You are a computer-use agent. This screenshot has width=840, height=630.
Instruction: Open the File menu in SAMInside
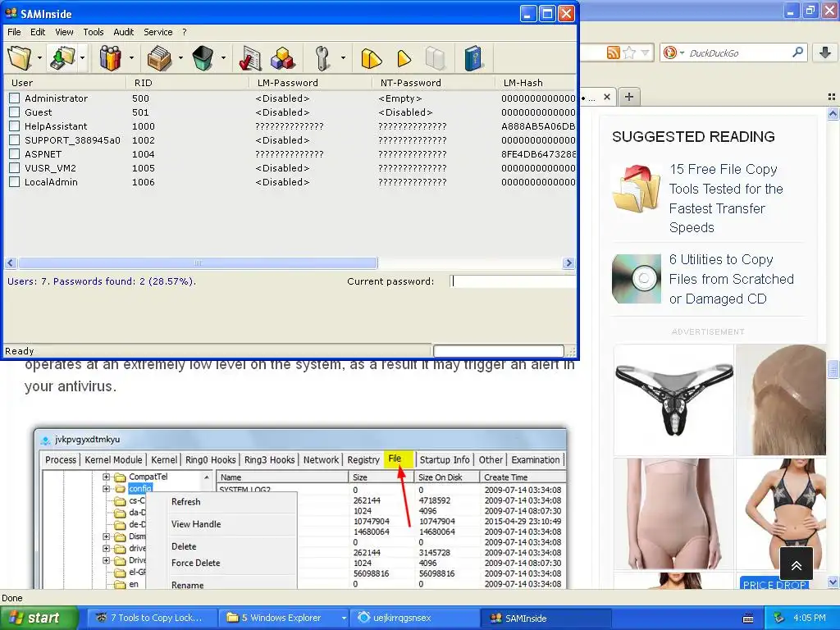pos(14,32)
